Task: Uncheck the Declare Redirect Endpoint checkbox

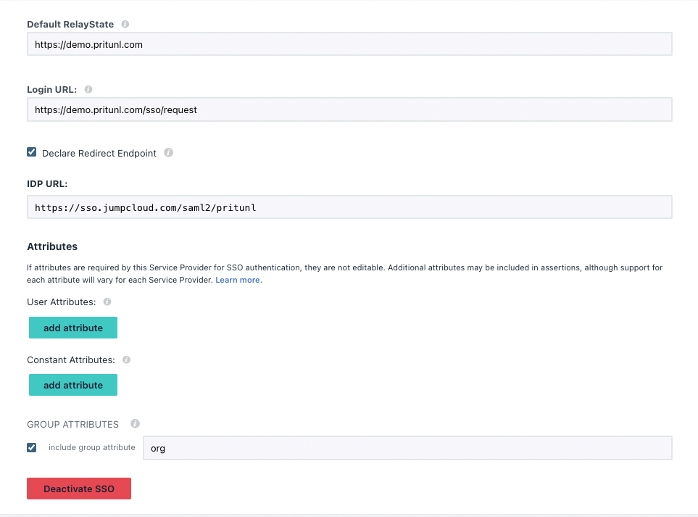Action: (x=32, y=153)
